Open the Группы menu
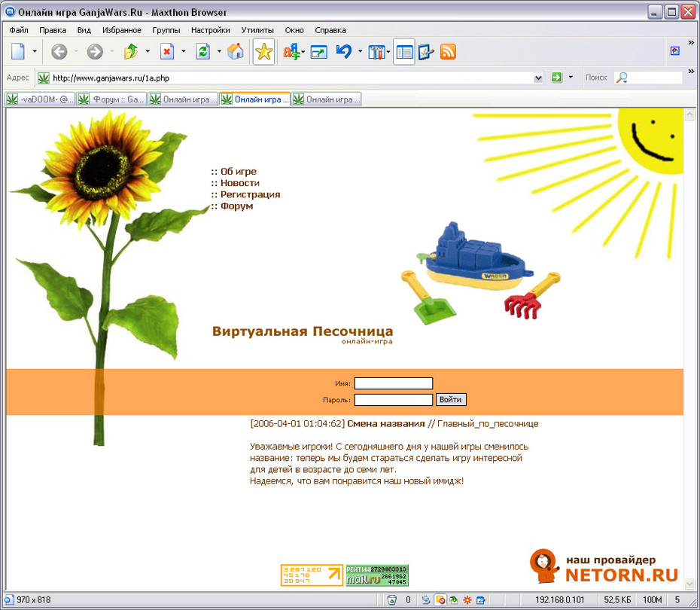The image size is (700, 610). 166,30
